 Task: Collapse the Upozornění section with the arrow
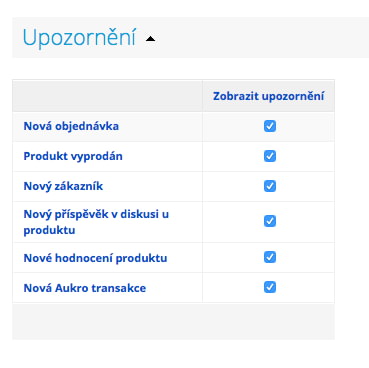click(x=150, y=39)
